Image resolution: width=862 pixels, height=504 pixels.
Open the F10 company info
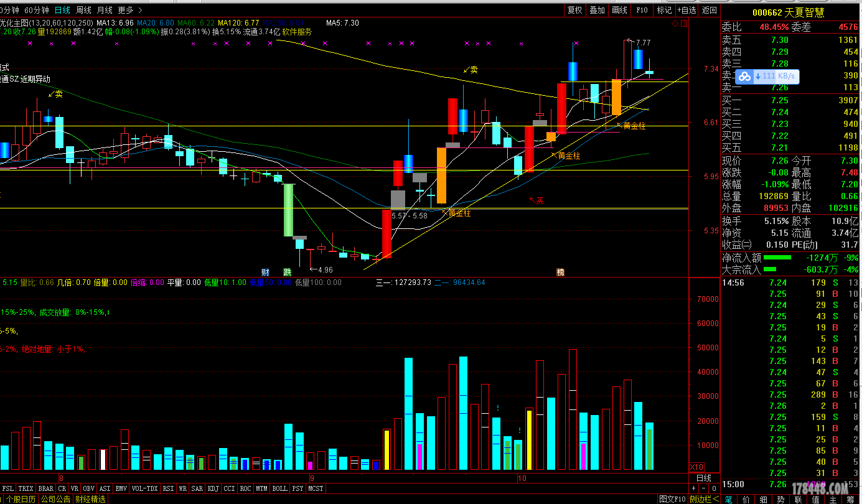click(x=642, y=10)
